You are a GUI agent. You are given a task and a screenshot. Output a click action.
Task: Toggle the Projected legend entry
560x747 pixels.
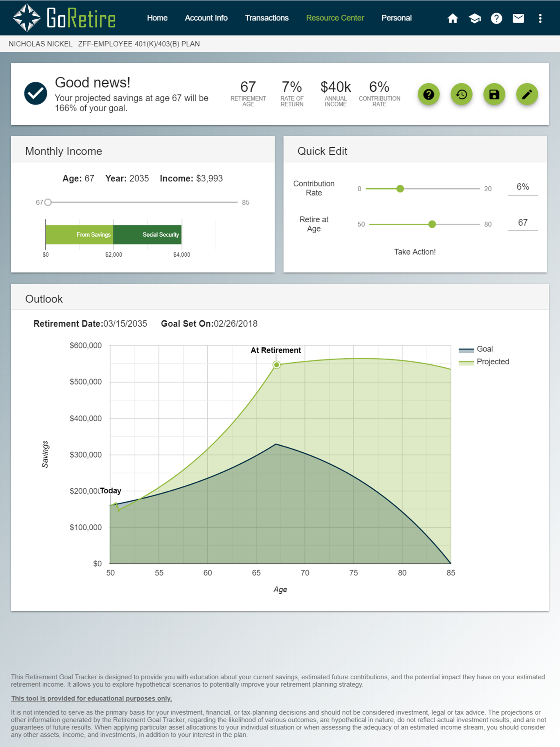coord(484,362)
